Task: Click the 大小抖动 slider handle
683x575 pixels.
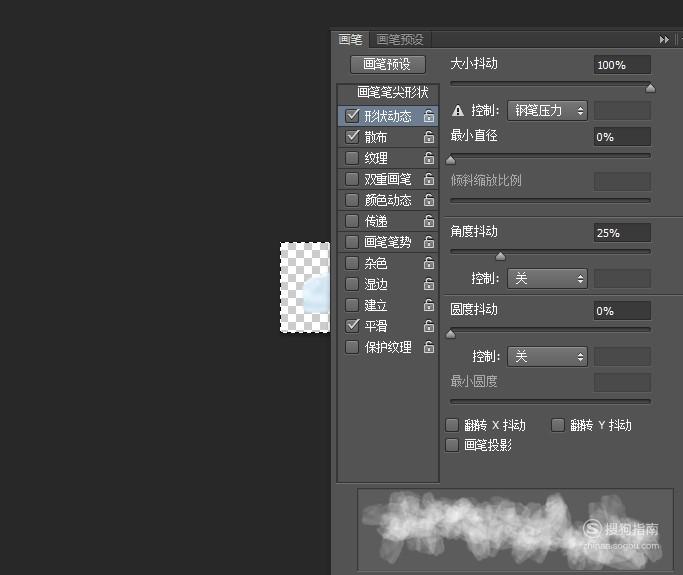Action: pos(650,88)
